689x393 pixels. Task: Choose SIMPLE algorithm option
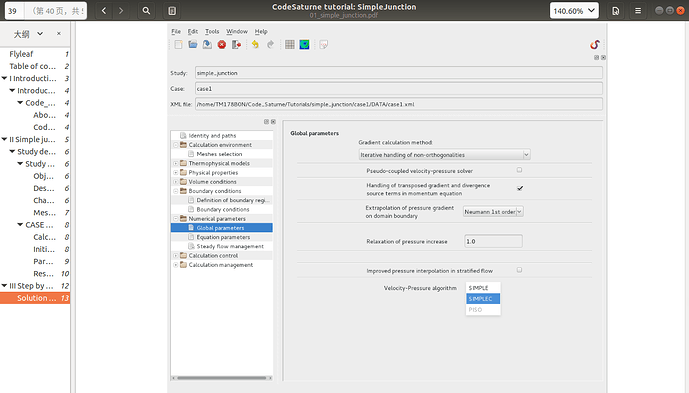click(483, 288)
